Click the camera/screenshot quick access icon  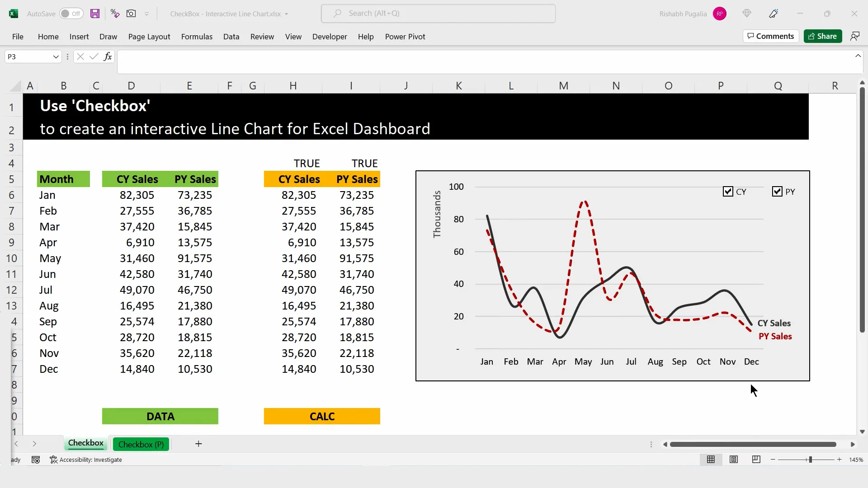tap(131, 14)
